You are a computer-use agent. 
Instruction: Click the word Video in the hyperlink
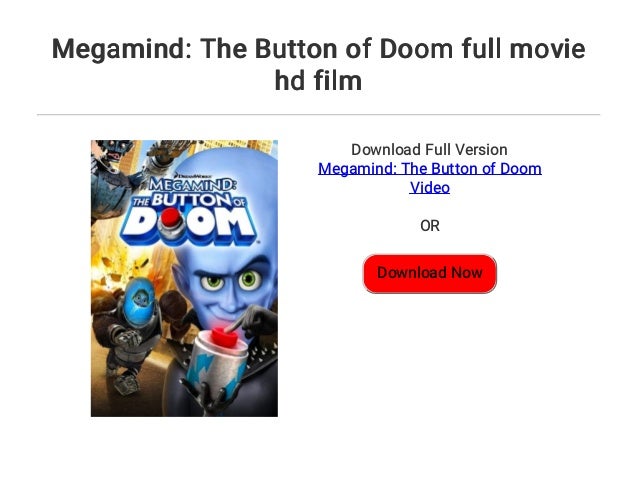pyautogui.click(x=430, y=188)
